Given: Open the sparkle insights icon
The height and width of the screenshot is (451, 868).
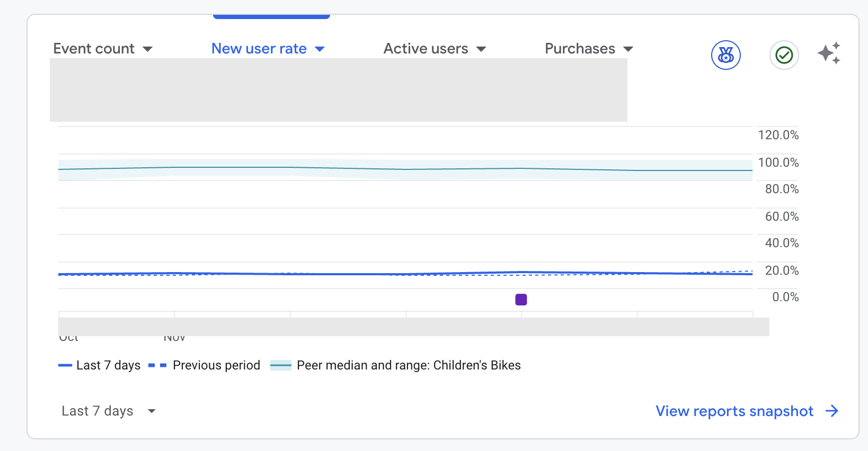Looking at the screenshot, I should (x=829, y=53).
